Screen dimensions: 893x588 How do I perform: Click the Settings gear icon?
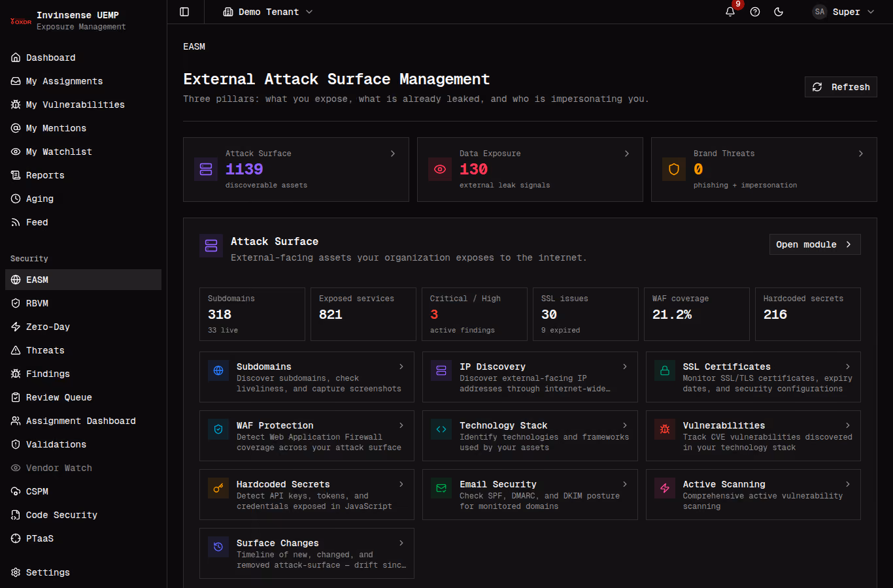tap(16, 572)
